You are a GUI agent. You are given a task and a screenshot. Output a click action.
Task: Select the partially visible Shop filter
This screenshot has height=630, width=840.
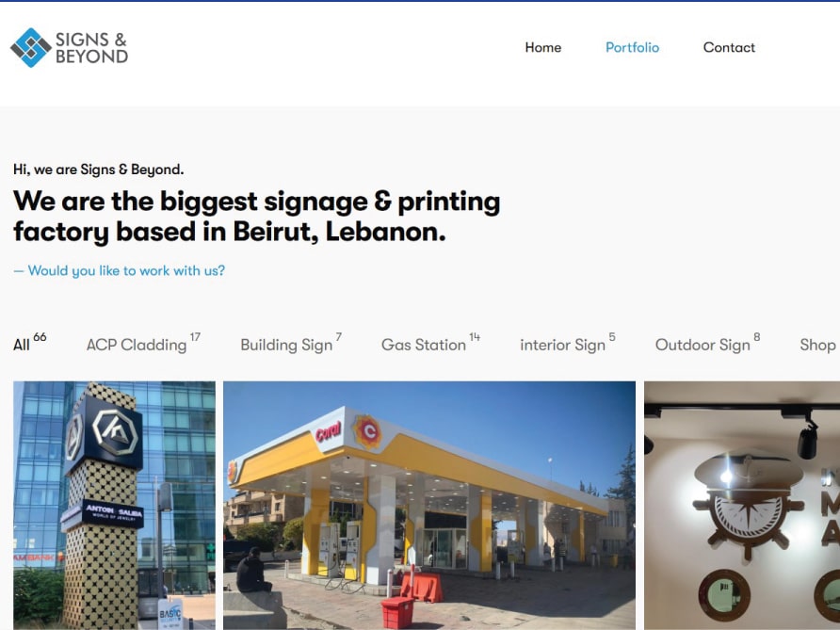pyautogui.click(x=819, y=345)
